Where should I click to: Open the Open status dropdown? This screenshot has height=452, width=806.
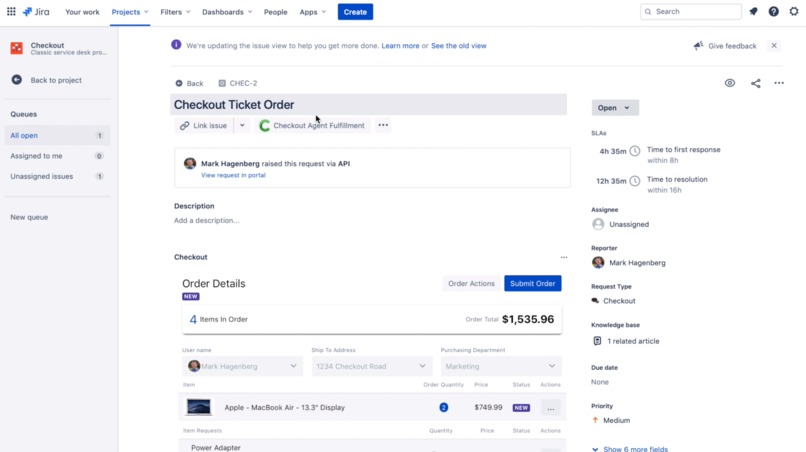(615, 107)
